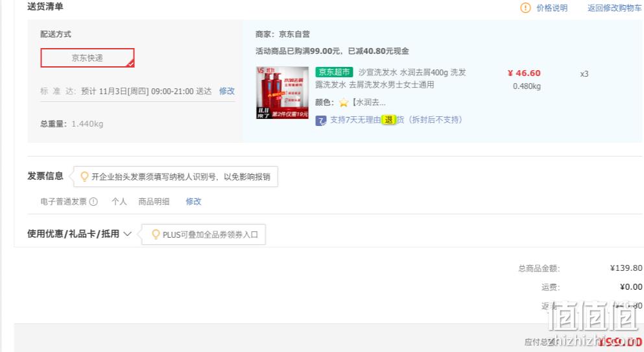This screenshot has height=352, width=644.
Task: Click shipping fee ¥0.00
Action: [x=631, y=286]
